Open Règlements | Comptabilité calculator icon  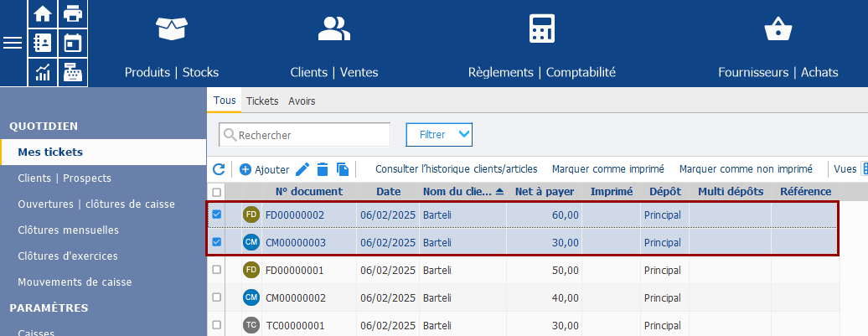click(x=542, y=28)
